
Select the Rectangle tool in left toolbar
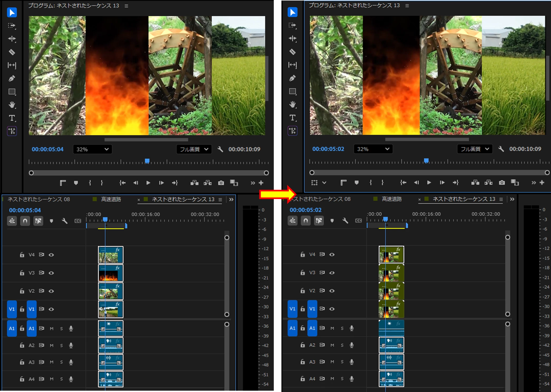[12, 92]
